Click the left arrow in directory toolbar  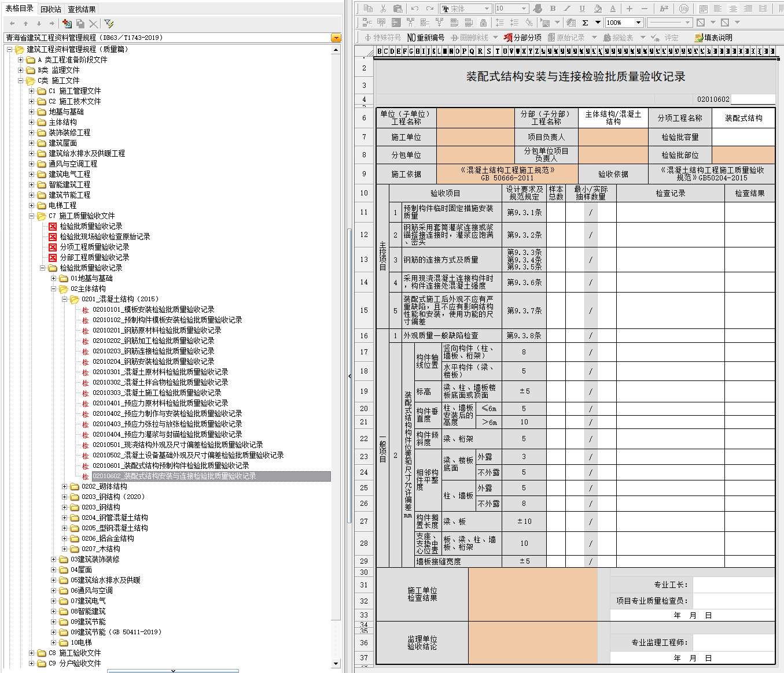point(12,24)
